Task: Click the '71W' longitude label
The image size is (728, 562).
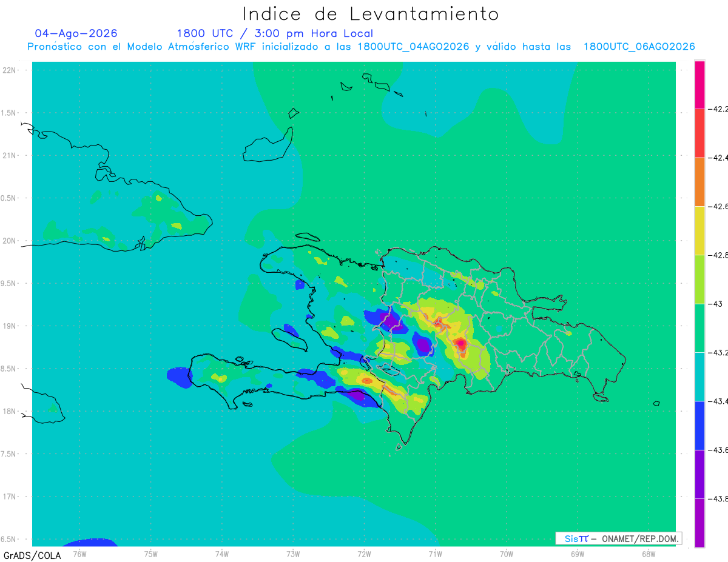Action: [435, 554]
